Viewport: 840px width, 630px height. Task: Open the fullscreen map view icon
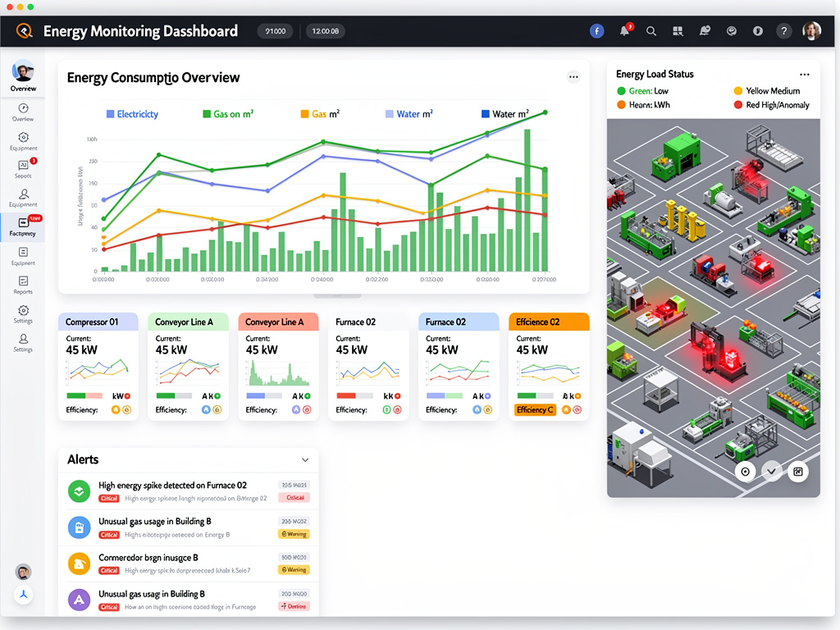797,472
